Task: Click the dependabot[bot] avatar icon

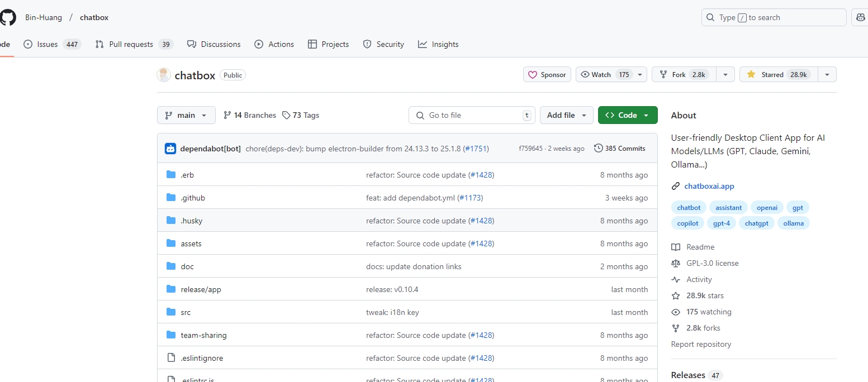Action: [170, 149]
